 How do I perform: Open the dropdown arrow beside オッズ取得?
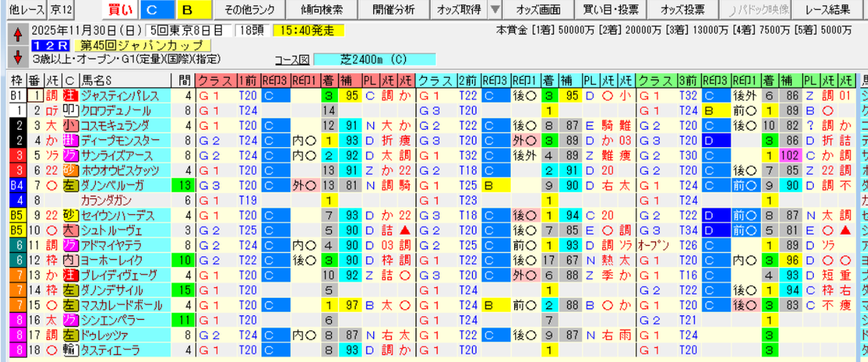495,9
